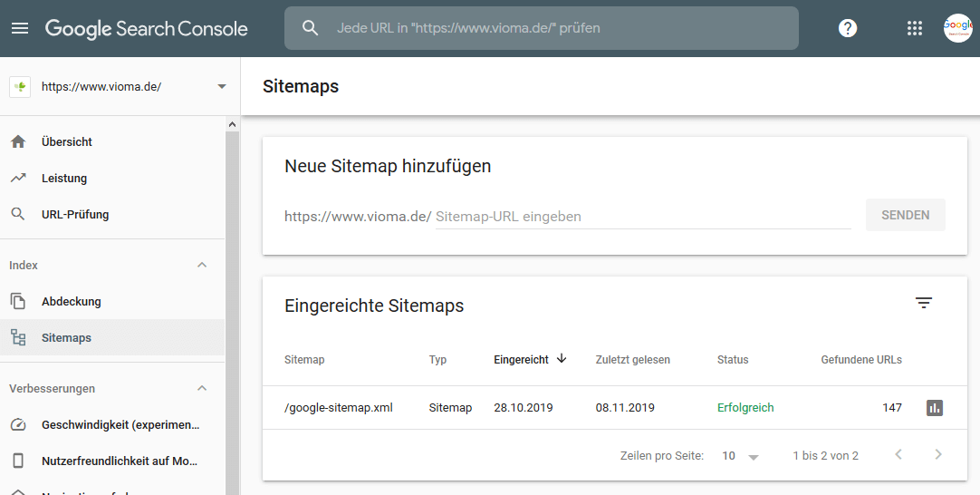Screen dimensions: 980x495
Task: Go to previous page of sitemaps
Action: pos(898,454)
